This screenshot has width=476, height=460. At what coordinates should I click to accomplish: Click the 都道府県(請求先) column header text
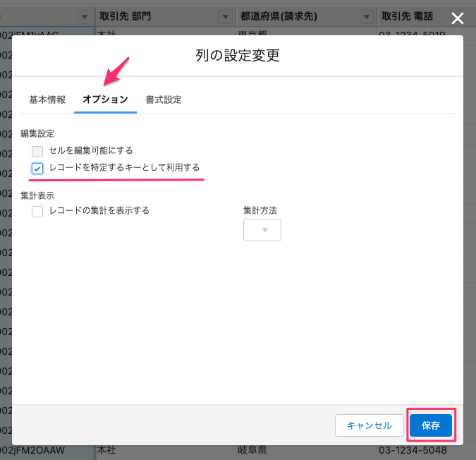click(279, 16)
